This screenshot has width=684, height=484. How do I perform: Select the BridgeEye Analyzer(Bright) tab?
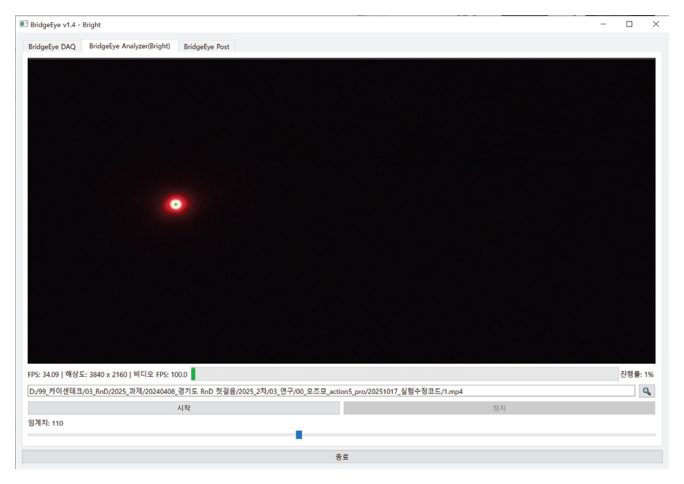click(x=129, y=46)
